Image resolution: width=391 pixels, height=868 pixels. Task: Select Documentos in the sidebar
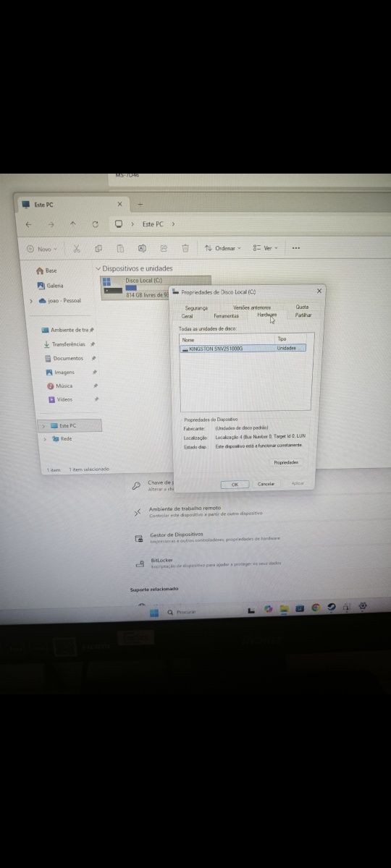(x=68, y=358)
